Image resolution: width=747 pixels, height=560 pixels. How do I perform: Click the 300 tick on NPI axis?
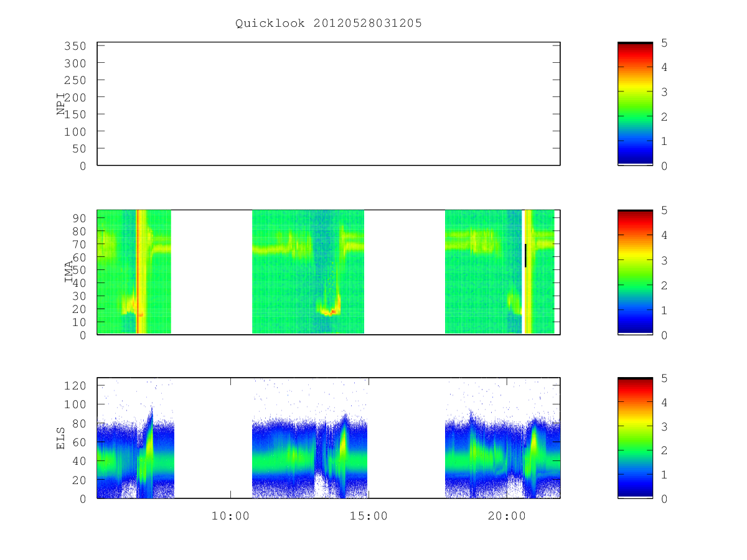tap(74, 63)
